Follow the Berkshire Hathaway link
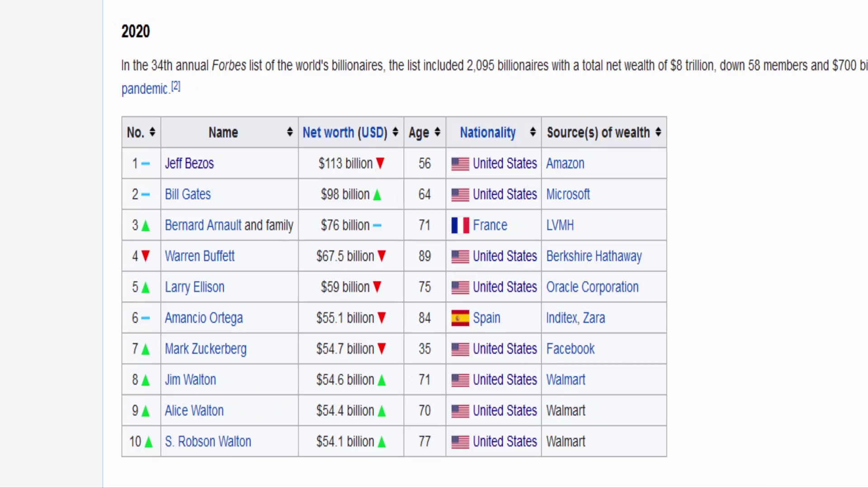Screen dimensions: 868x488 click(x=594, y=256)
